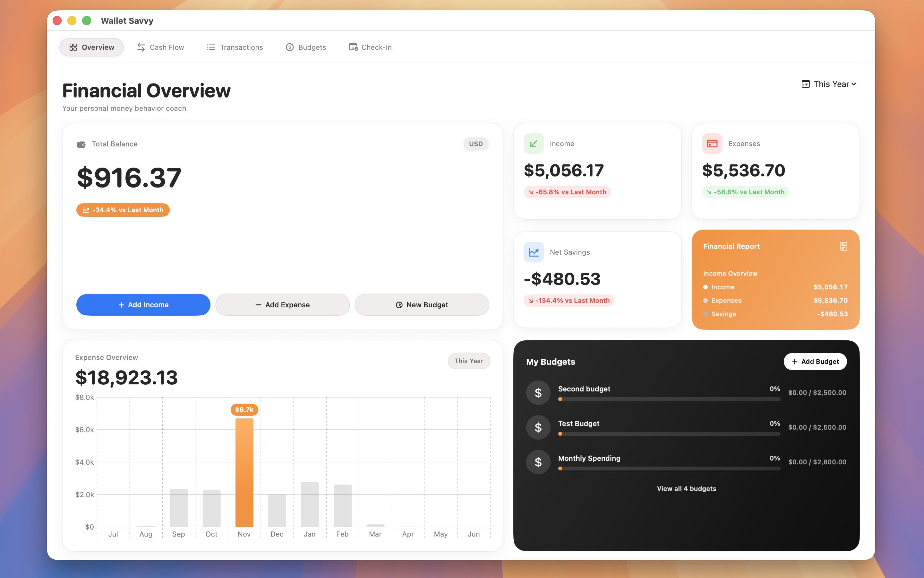Viewport: 924px width, 578px height.
Task: Click the Income row in the Financial Report
Action: 775,287
